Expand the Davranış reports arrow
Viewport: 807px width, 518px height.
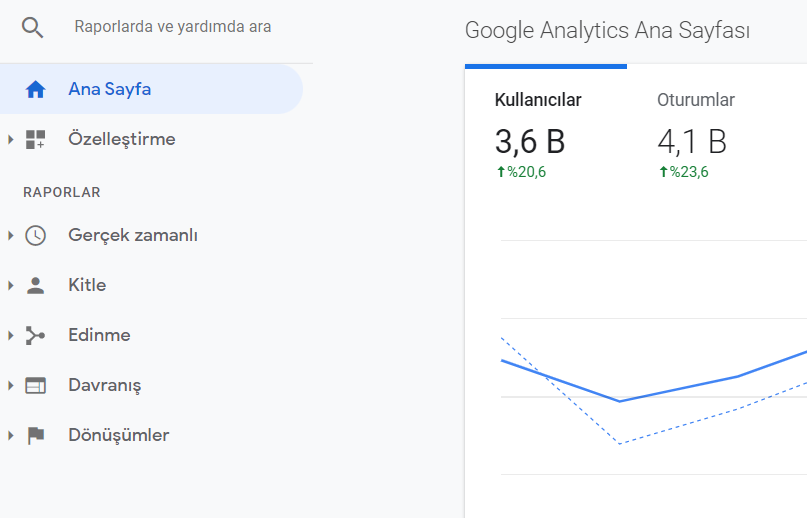[10, 385]
